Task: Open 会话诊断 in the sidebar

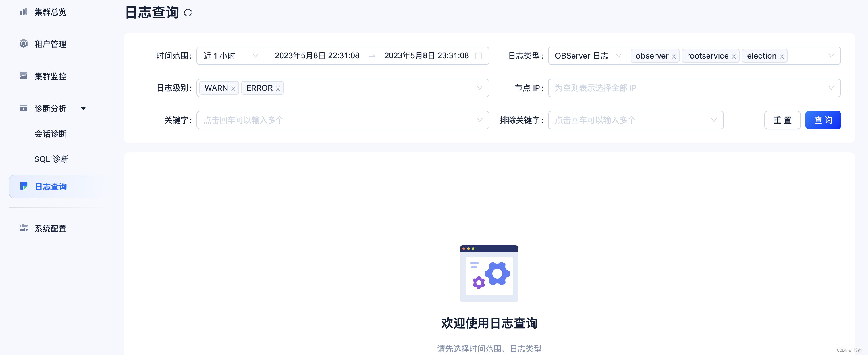Action: click(x=51, y=134)
